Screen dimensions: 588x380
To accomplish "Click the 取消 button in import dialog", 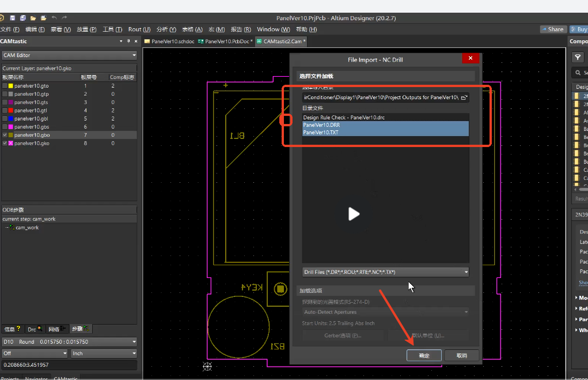I will click(462, 355).
